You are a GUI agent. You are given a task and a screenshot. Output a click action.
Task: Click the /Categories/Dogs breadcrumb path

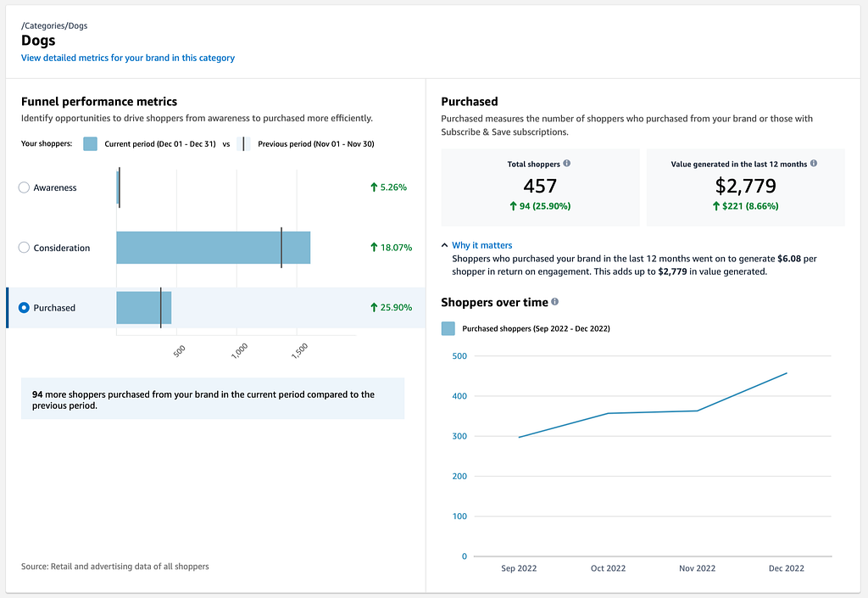coord(54,25)
